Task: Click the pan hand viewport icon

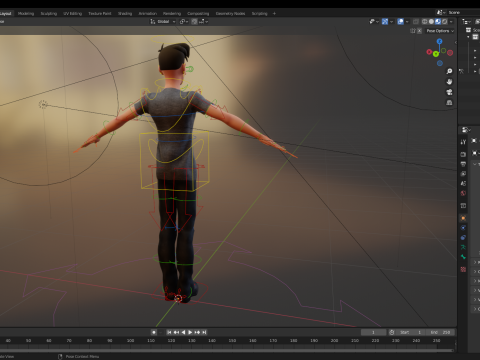Action: click(x=449, y=82)
